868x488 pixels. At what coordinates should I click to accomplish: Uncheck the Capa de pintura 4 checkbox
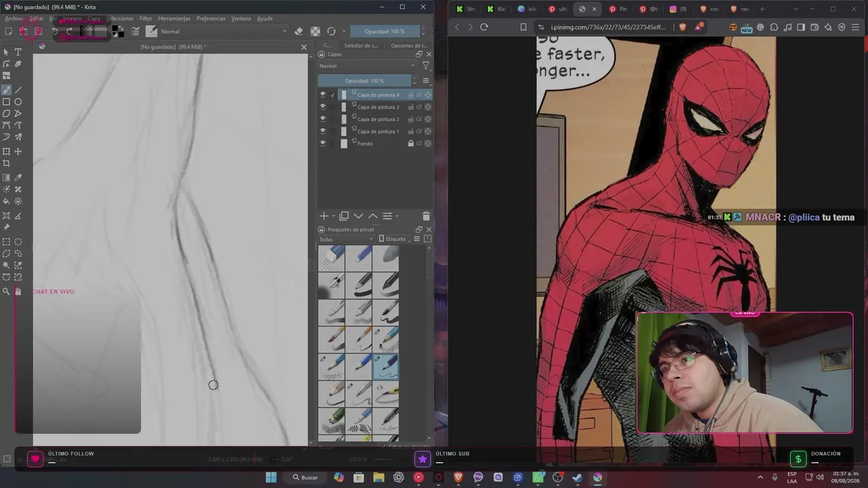point(333,95)
